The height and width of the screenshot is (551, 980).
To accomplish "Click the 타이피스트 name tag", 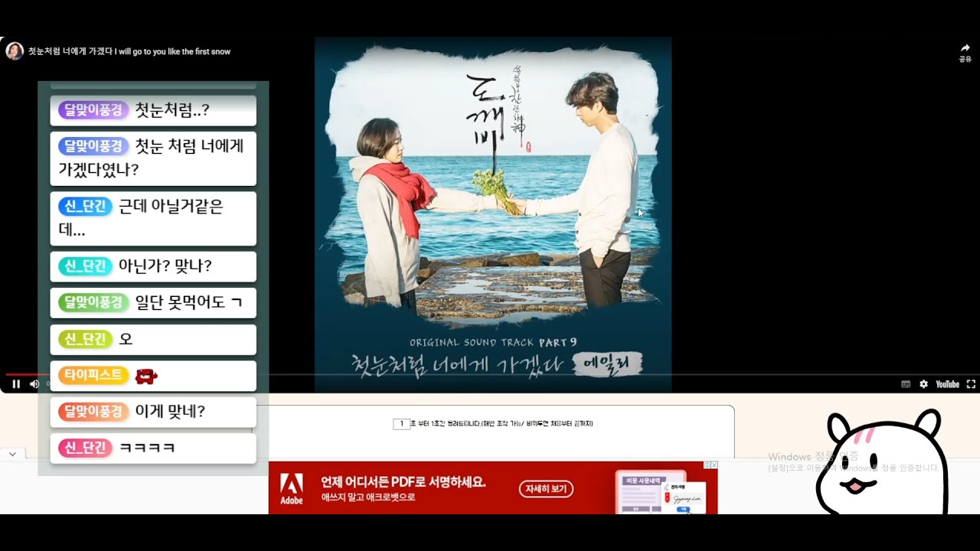I will [93, 375].
